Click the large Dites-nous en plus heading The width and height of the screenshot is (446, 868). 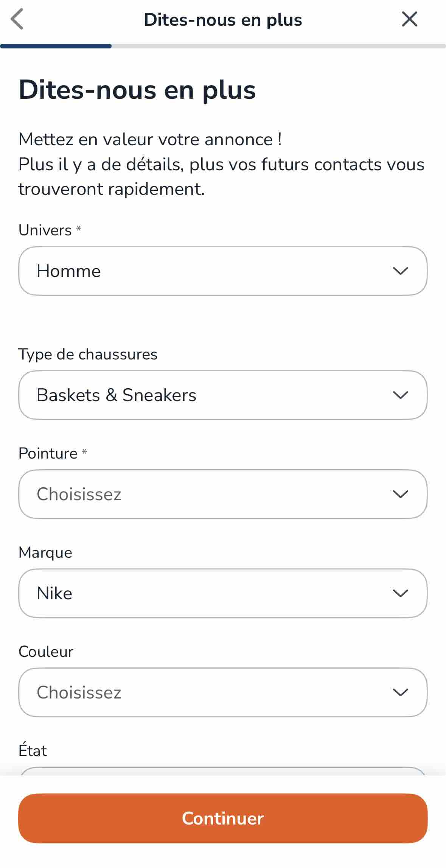[137, 90]
